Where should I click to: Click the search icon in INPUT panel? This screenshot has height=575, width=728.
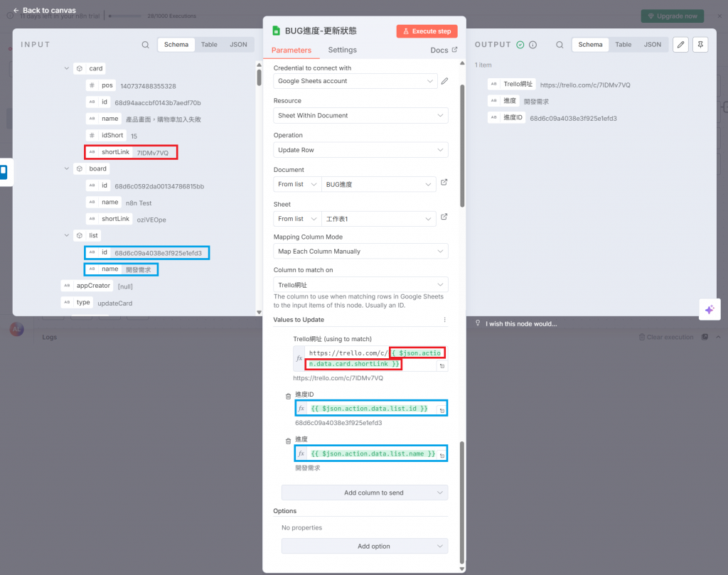(145, 45)
